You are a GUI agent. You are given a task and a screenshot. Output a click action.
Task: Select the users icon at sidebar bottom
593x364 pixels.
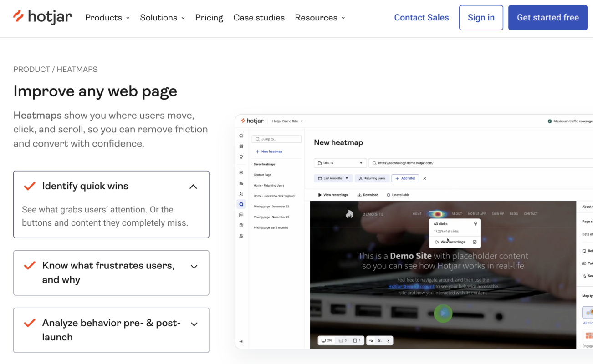pyautogui.click(x=241, y=236)
